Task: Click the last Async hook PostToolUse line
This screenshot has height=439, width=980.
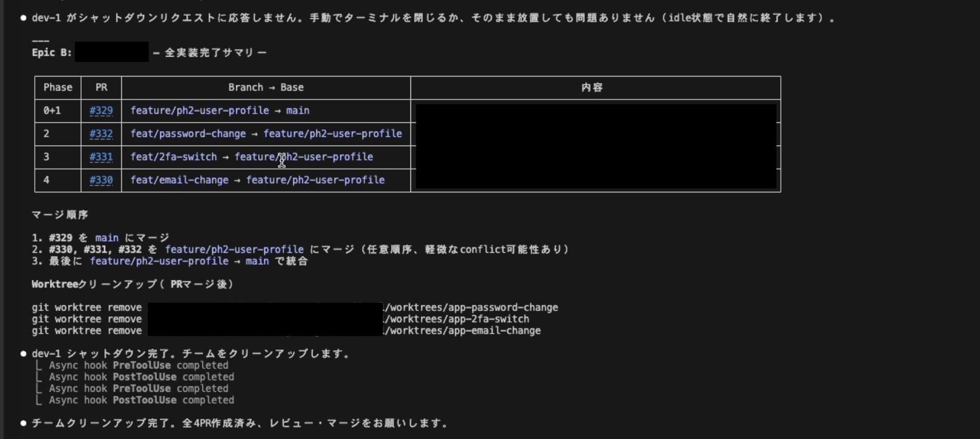Action: tap(141, 400)
